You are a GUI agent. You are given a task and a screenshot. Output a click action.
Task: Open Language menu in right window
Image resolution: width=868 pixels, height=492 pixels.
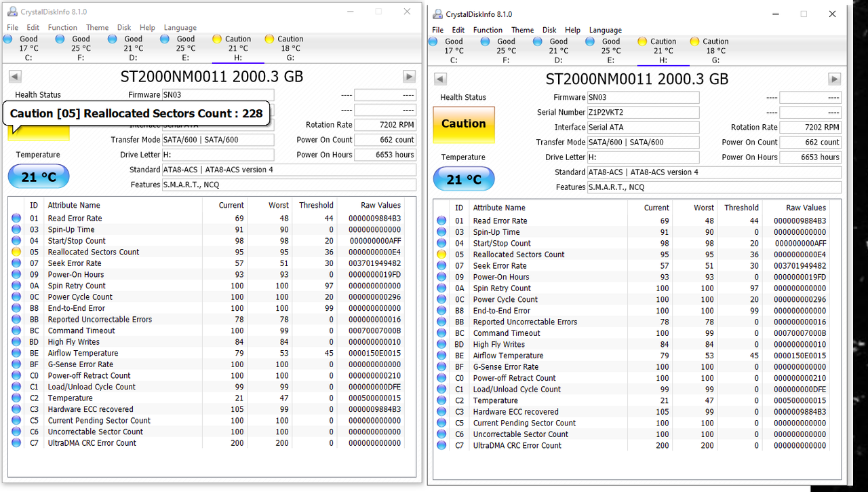click(606, 31)
